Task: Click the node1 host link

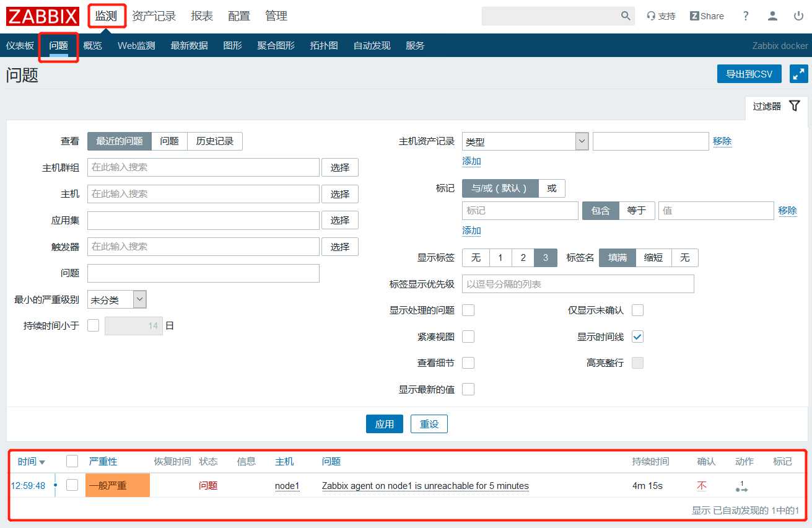Action: [x=287, y=486]
